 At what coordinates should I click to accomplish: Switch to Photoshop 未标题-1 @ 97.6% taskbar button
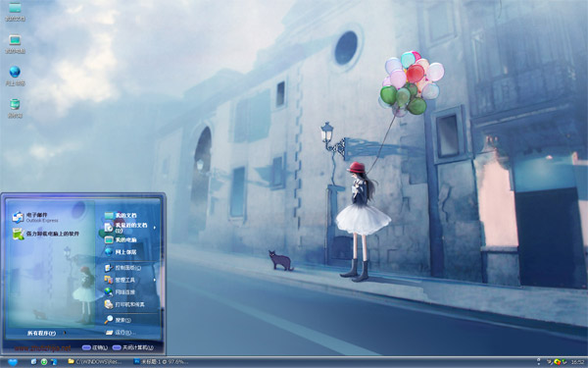pyautogui.click(x=162, y=362)
